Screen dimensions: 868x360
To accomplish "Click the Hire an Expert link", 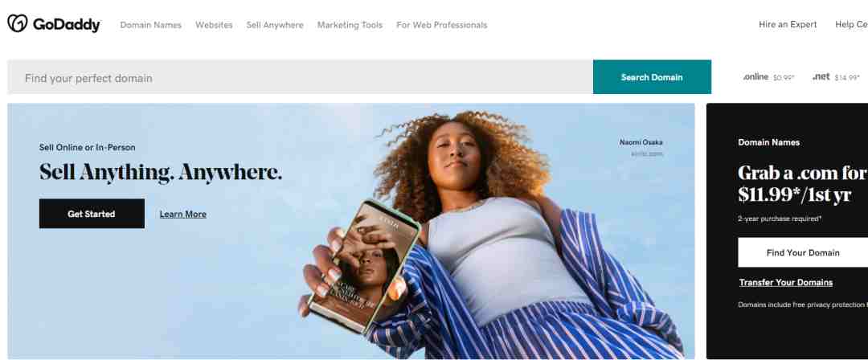I will tap(788, 24).
